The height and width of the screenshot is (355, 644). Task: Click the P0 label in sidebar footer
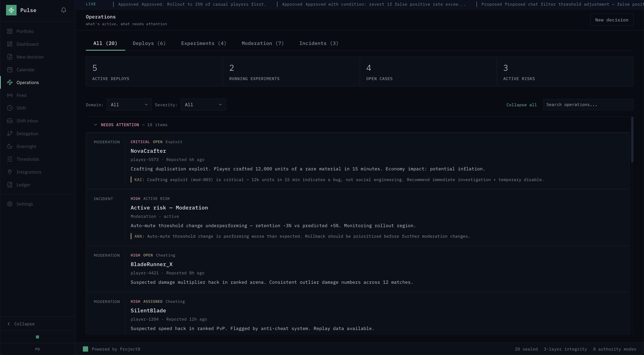tap(38, 349)
